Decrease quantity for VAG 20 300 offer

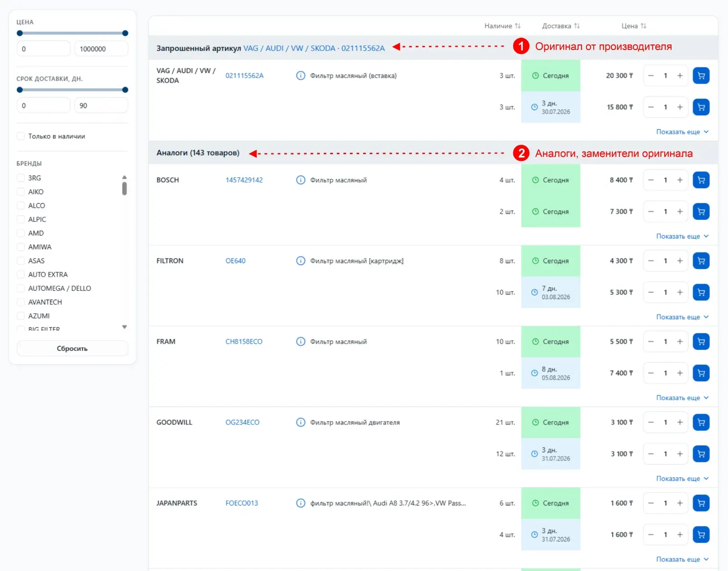(x=651, y=75)
